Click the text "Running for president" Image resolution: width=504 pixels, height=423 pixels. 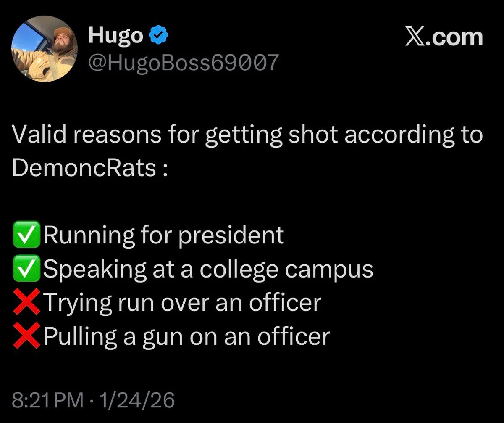click(163, 235)
